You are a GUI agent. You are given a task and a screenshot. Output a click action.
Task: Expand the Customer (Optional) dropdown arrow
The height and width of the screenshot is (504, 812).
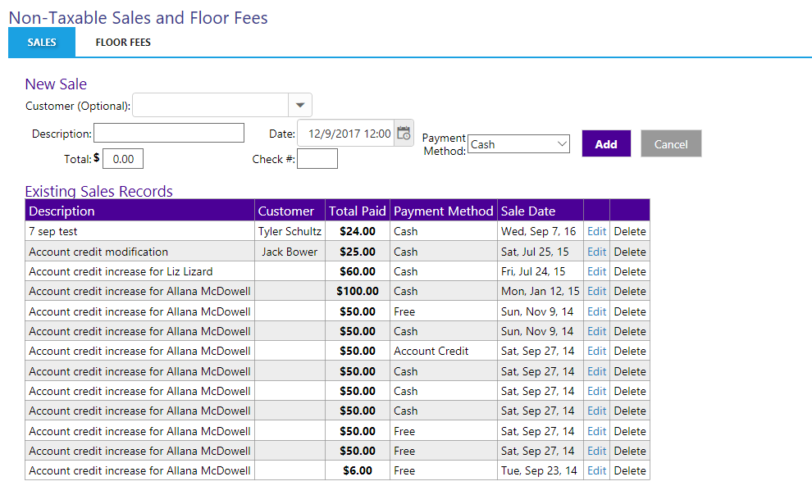(x=299, y=105)
